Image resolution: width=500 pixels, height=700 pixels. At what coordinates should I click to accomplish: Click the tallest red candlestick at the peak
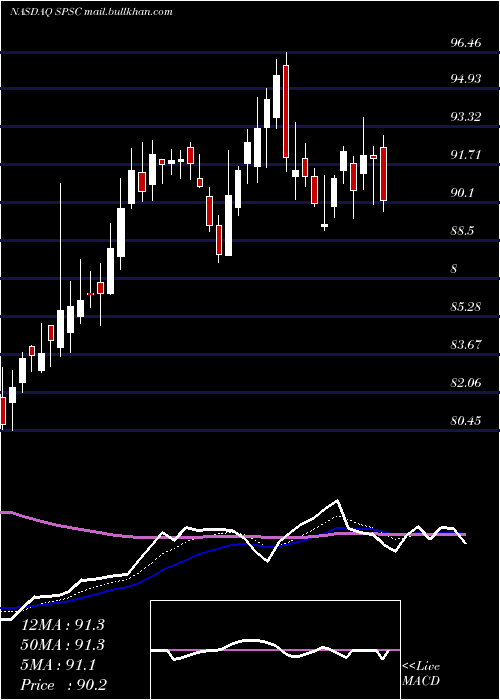coord(286,111)
